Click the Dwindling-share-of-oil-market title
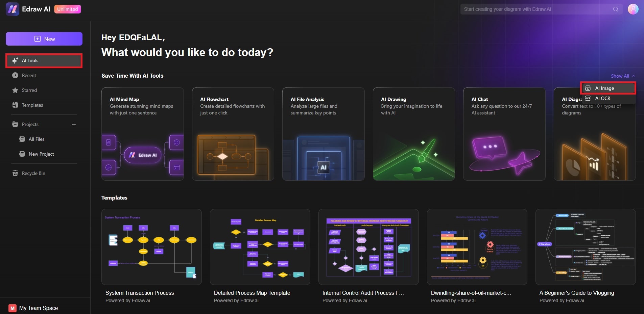The width and height of the screenshot is (644, 314). (471, 293)
